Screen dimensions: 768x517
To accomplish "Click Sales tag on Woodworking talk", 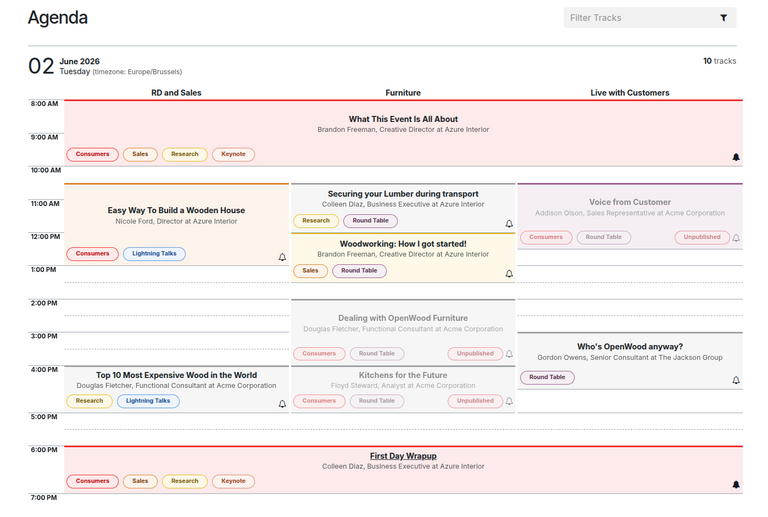I will (x=311, y=271).
